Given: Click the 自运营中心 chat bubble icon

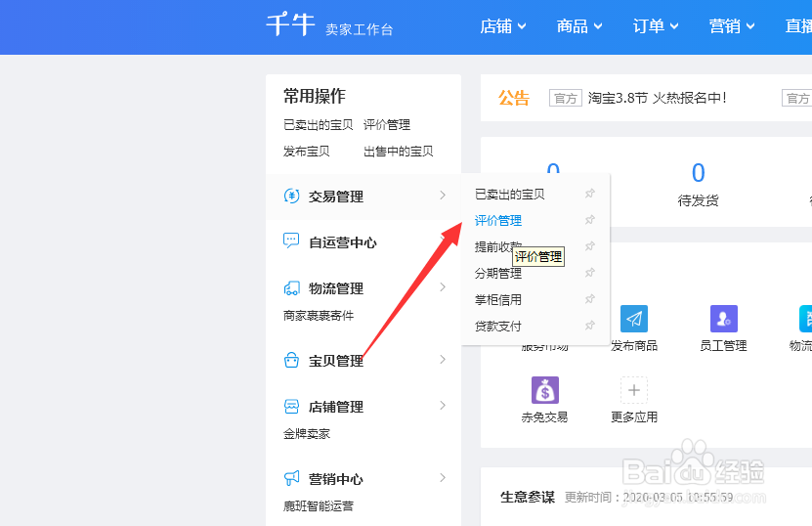Looking at the screenshot, I should (x=291, y=241).
